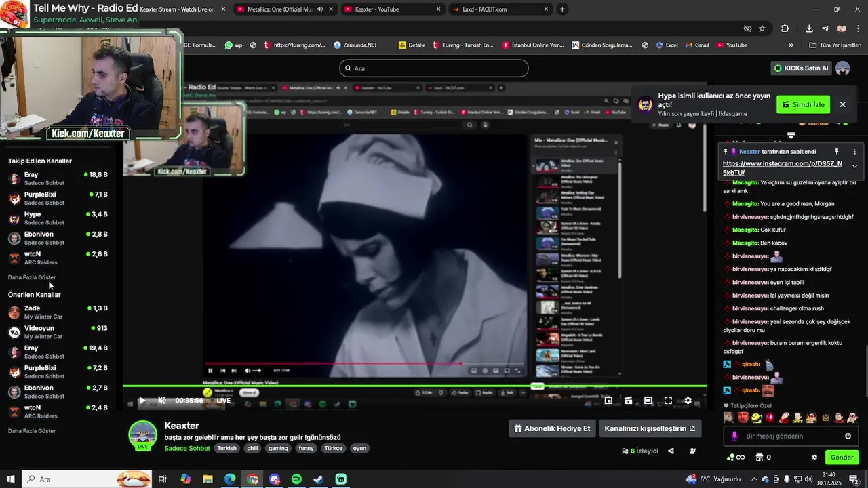
Task: Open Excel bookmark
Action: (667, 45)
